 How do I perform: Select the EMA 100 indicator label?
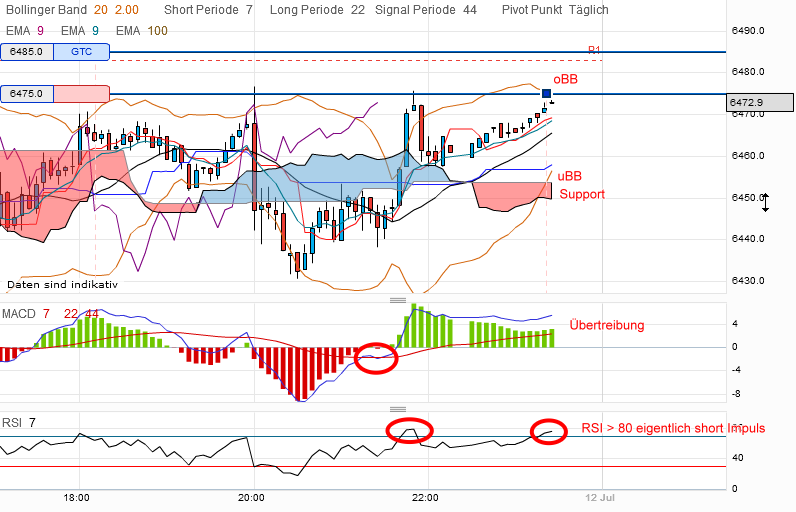click(142, 31)
